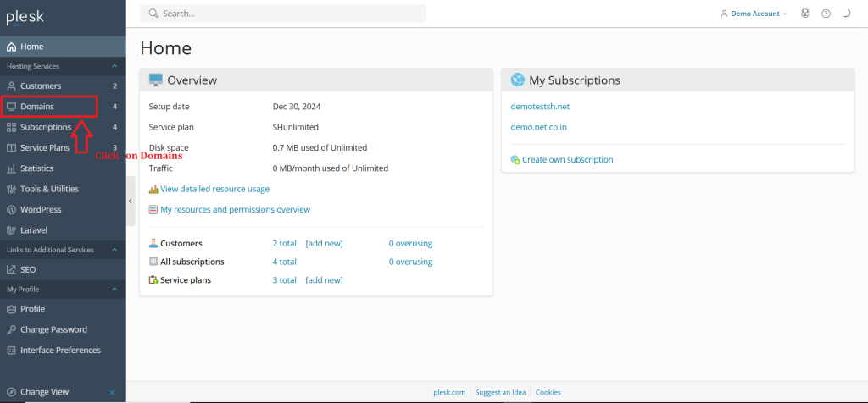
Task: Click the search magnifier icon
Action: [x=153, y=14]
